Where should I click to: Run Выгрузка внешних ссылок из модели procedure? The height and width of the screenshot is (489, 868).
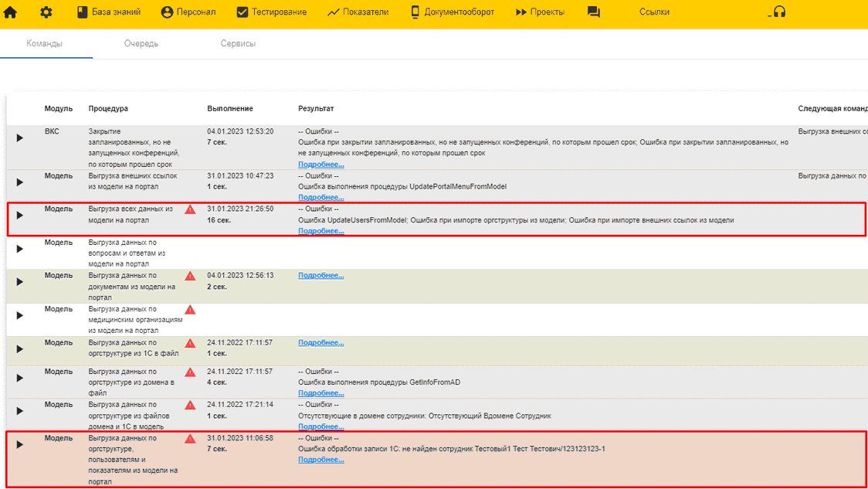point(20,182)
